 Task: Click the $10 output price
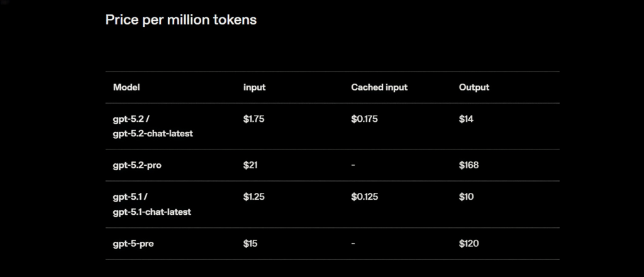pos(466,197)
